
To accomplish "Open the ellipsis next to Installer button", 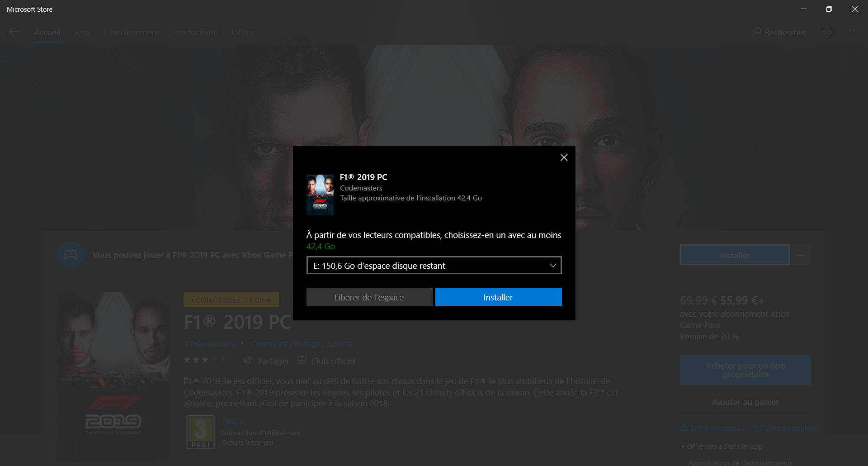I will pos(801,255).
